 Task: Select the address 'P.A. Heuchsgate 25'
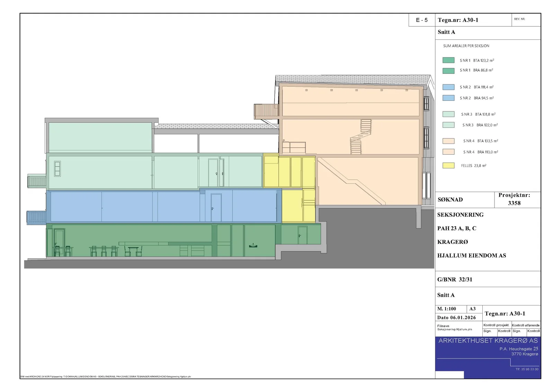519,349
